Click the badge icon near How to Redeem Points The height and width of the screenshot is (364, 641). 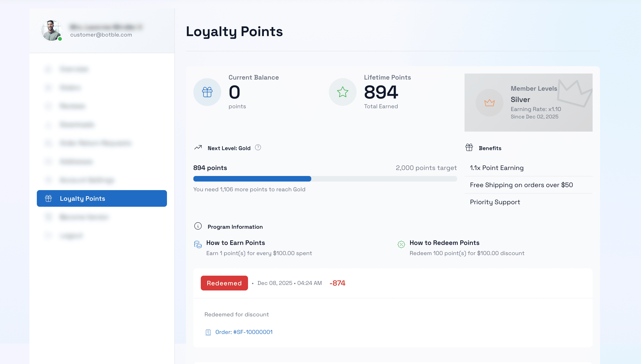pyautogui.click(x=401, y=245)
